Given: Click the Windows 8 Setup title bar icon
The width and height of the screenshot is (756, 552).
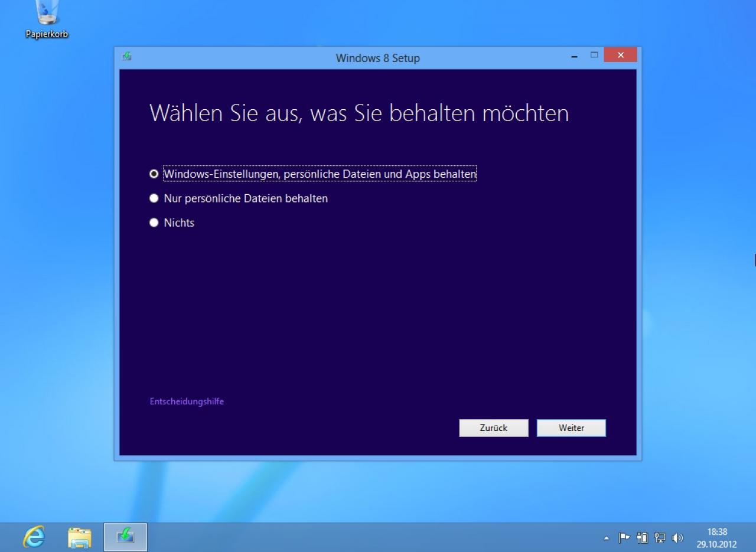Looking at the screenshot, I should pyautogui.click(x=126, y=57).
